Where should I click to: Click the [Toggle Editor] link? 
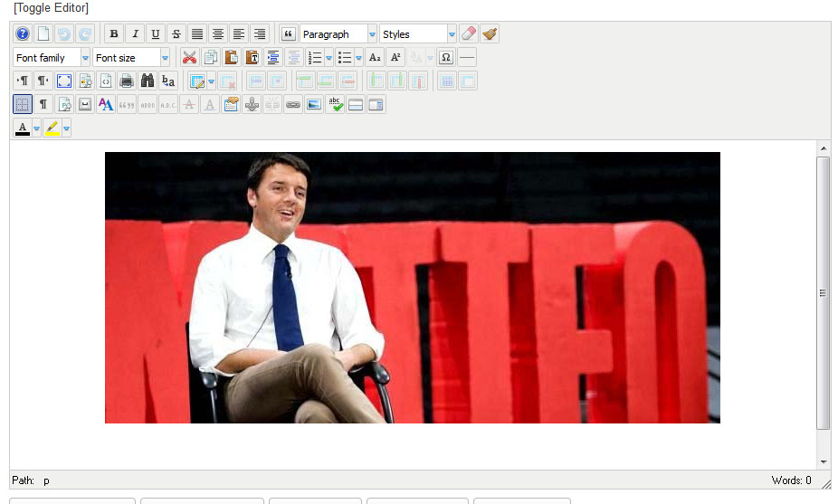click(x=51, y=8)
